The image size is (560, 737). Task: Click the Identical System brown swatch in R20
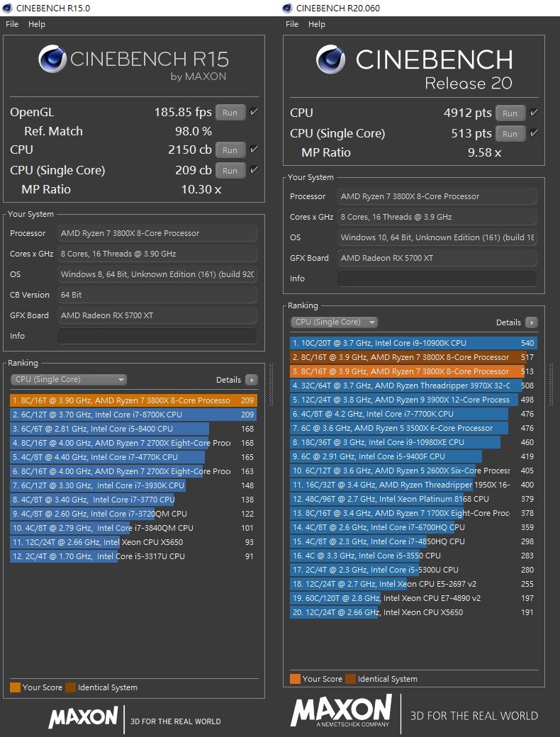pos(351,679)
